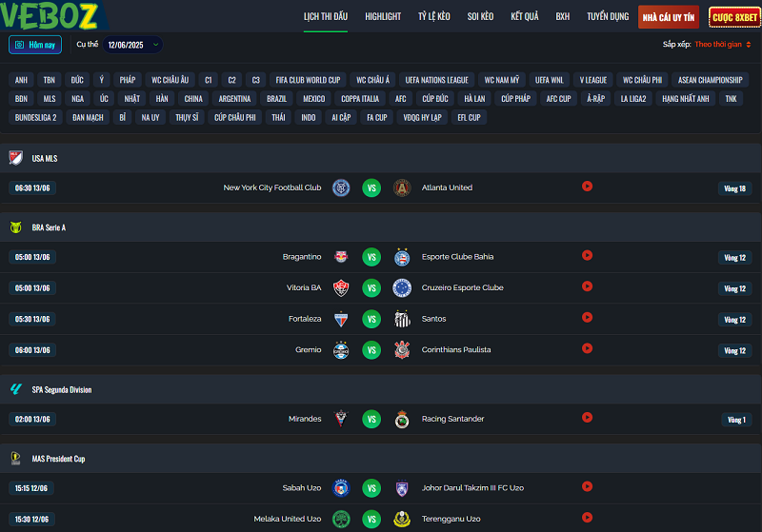
Task: Filter by COPPA ITALIA
Action: click(360, 99)
